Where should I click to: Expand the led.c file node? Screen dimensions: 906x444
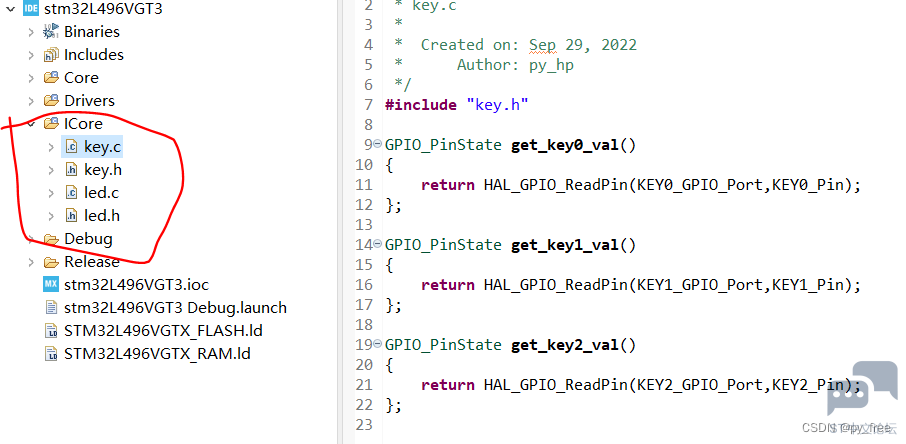coord(51,193)
